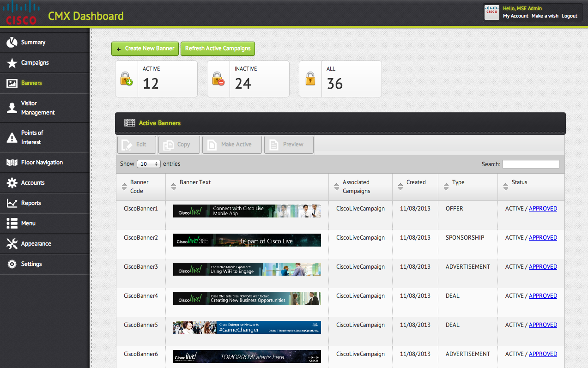Click the Create New Banner button

coord(145,48)
